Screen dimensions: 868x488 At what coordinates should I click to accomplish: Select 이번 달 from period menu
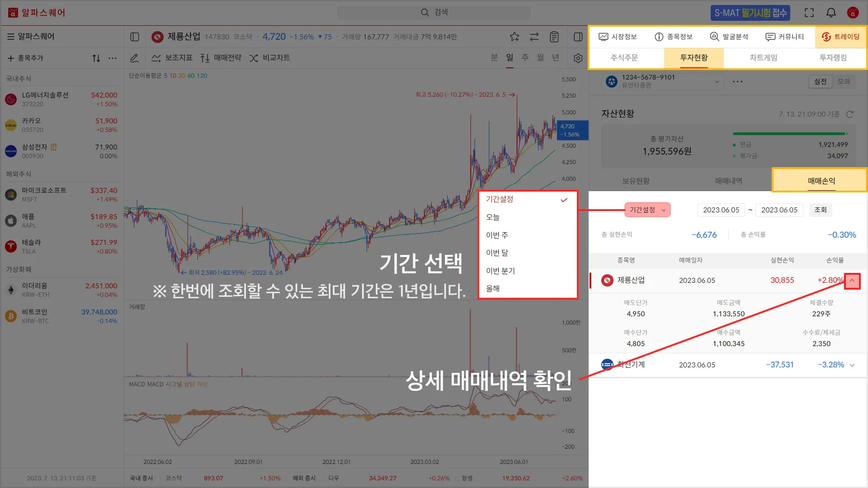click(497, 253)
